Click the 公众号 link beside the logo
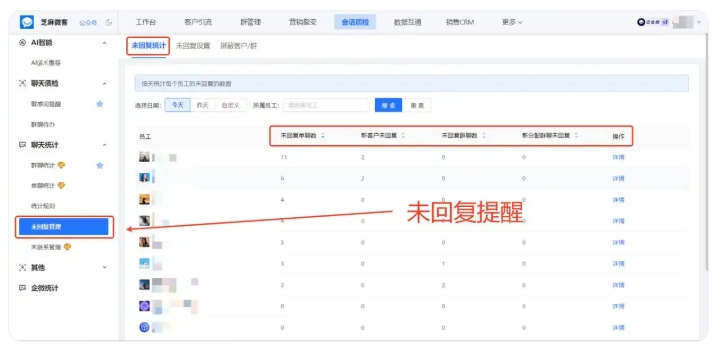The height and width of the screenshot is (362, 719). [88, 22]
